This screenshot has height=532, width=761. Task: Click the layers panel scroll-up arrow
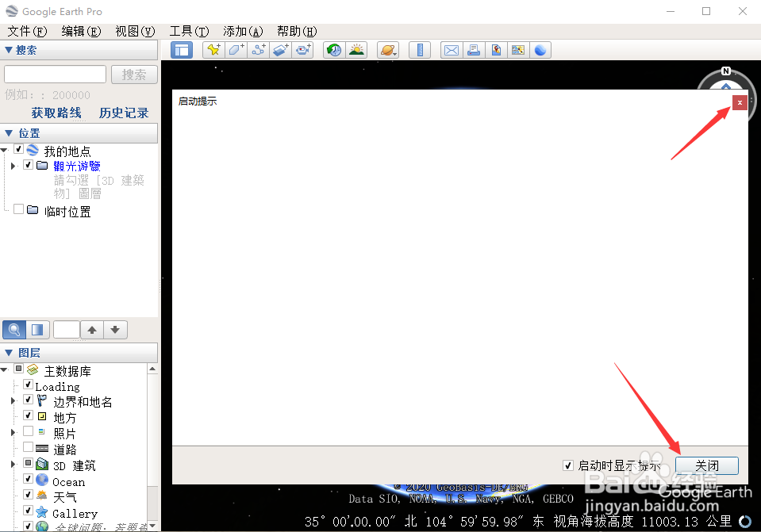pyautogui.click(x=152, y=369)
